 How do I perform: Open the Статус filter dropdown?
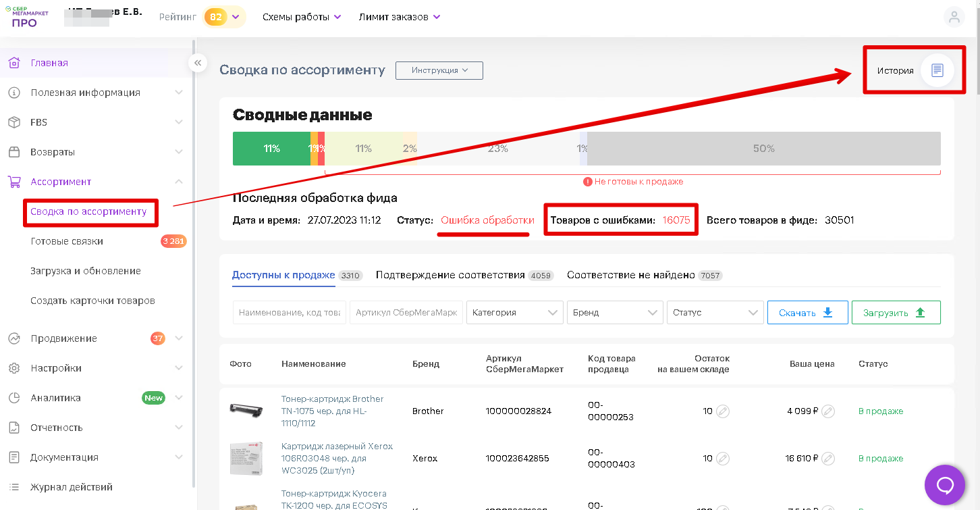715,313
